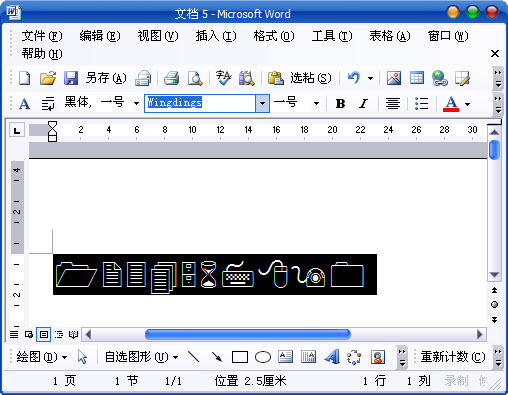508x395 pixels.
Task: Click the tab stop selector L box
Action: (x=17, y=130)
